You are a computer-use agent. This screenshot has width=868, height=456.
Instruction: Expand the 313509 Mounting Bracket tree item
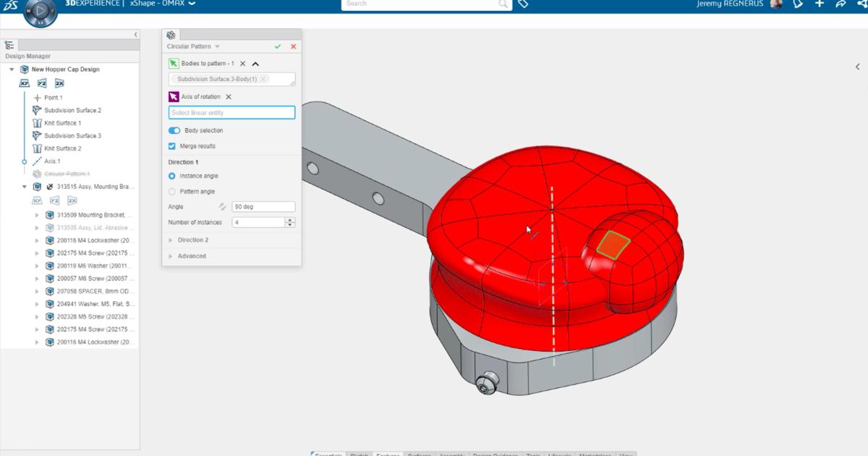pyautogui.click(x=35, y=214)
